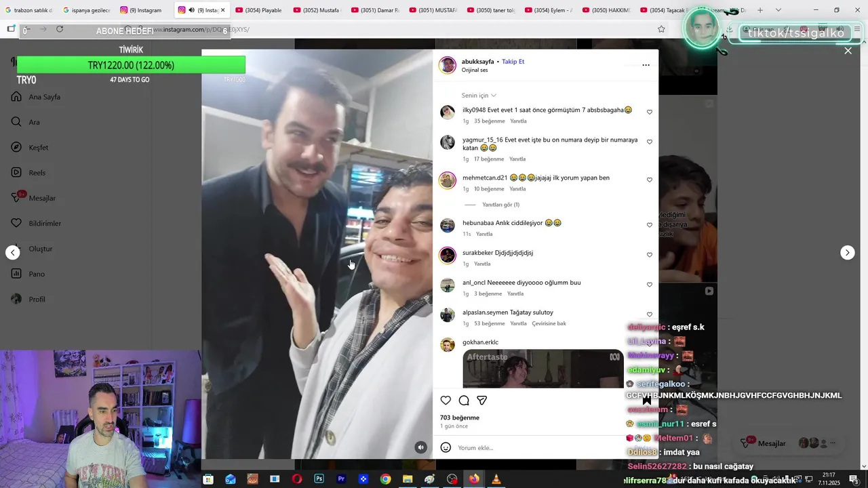Reply to ilky0948 via Yanıtla
Viewport: 868px width, 488px height.
pos(518,121)
